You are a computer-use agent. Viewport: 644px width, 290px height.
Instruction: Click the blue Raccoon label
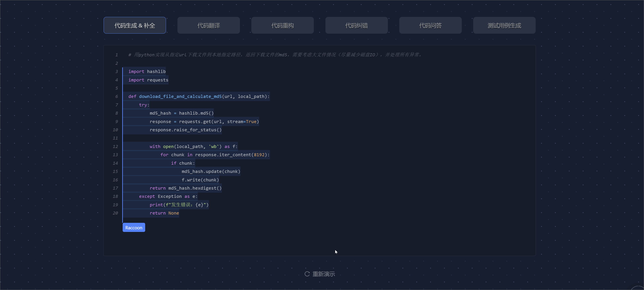(x=134, y=228)
